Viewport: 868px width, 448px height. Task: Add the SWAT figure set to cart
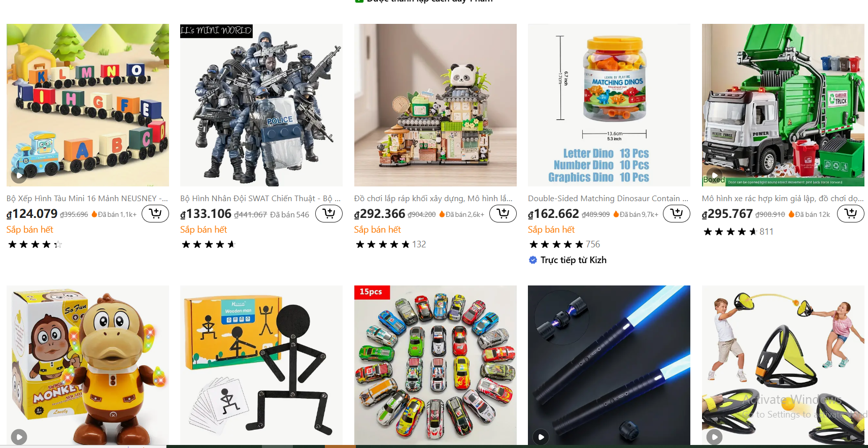(x=329, y=214)
